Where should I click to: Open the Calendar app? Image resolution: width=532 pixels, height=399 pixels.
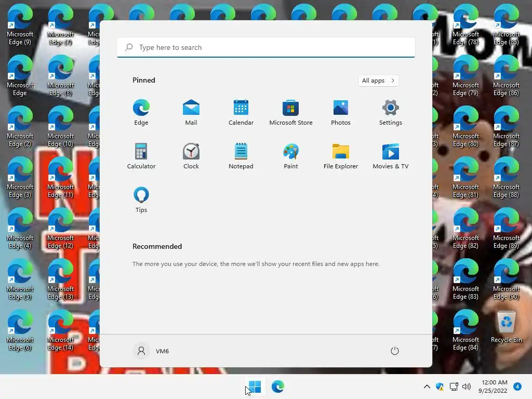[x=241, y=112]
